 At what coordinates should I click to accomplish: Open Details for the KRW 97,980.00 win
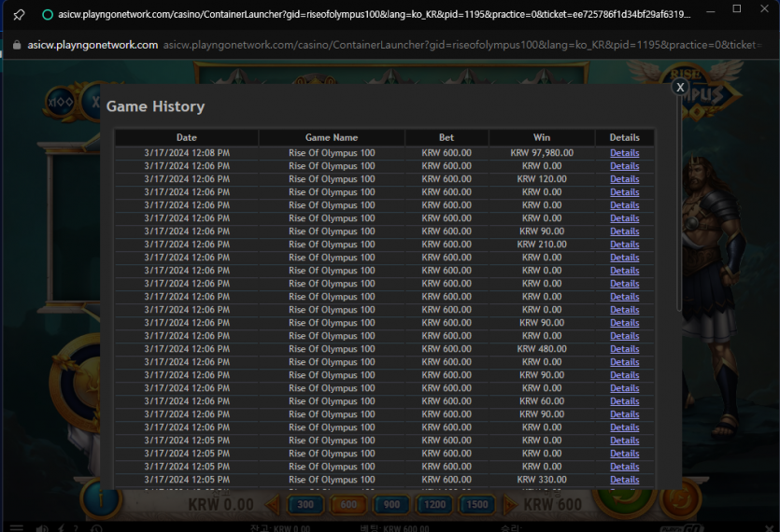click(x=624, y=153)
